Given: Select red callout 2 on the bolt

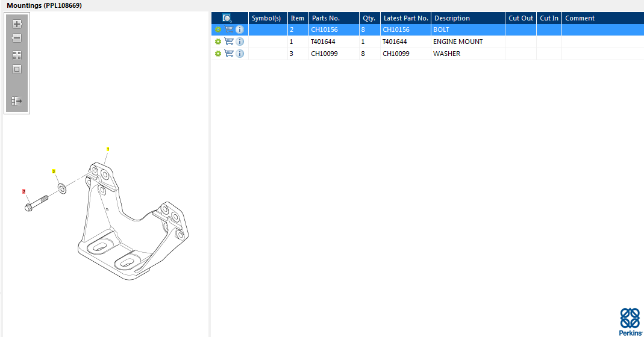Looking at the screenshot, I should pyautogui.click(x=24, y=191).
